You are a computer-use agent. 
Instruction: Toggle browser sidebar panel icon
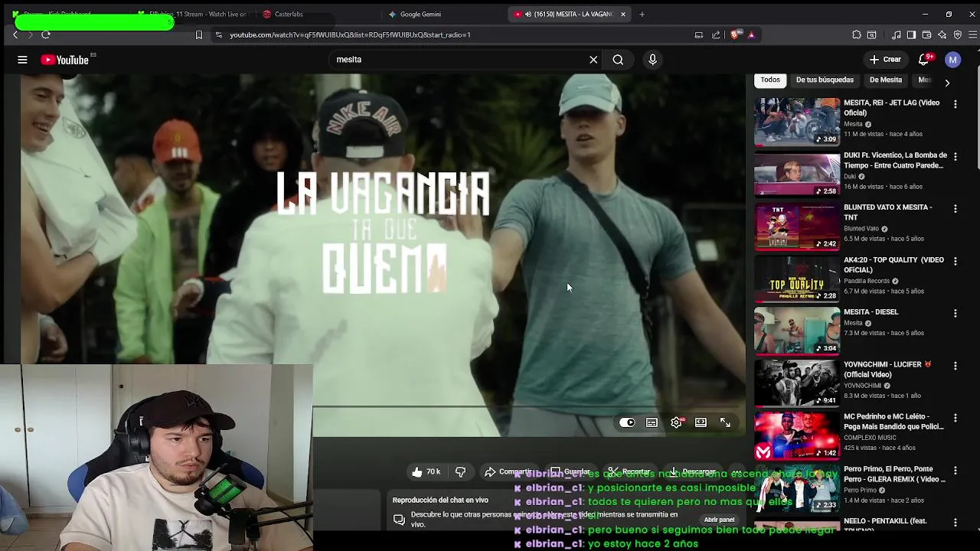911,34
